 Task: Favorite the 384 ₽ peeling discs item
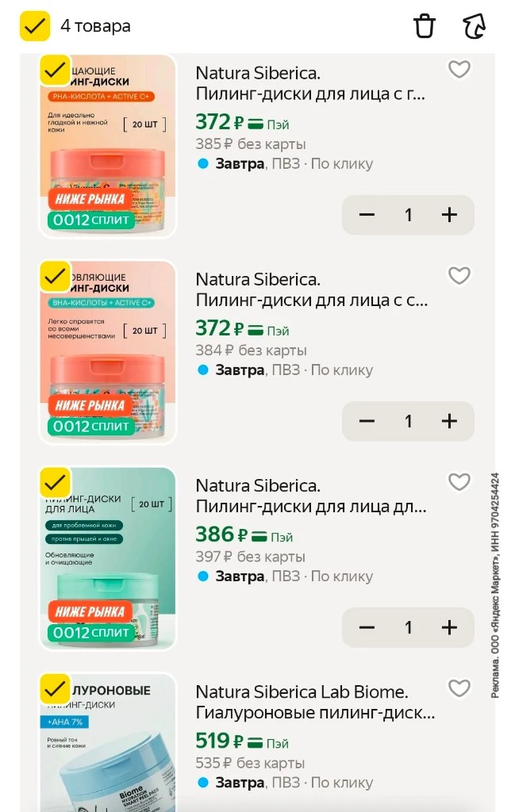(x=459, y=275)
